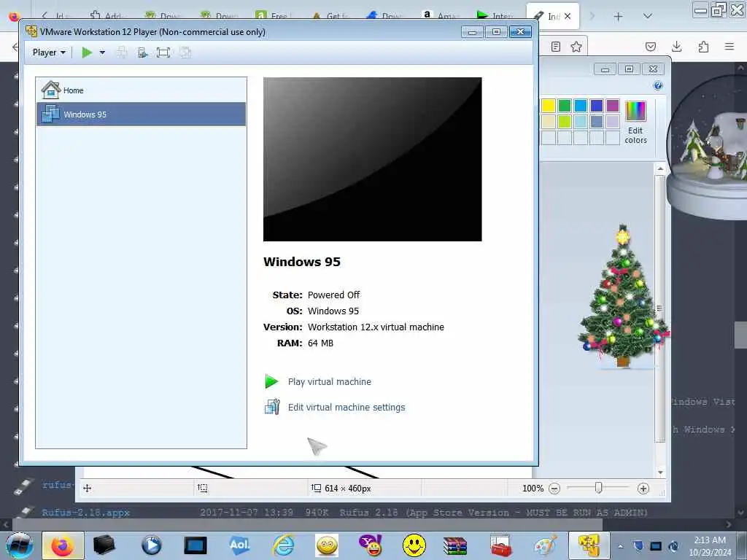
Task: Open the Rufus-2.18.appx link in Firefox
Action: (x=86, y=513)
